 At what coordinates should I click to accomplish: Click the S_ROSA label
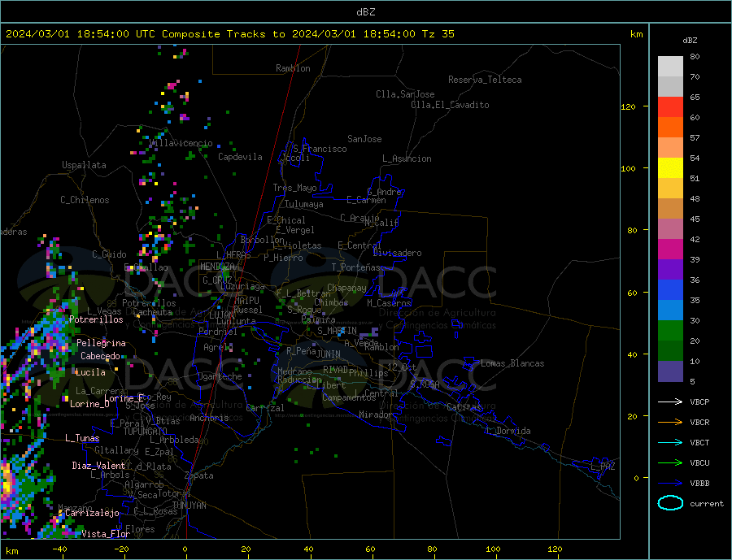click(x=425, y=384)
